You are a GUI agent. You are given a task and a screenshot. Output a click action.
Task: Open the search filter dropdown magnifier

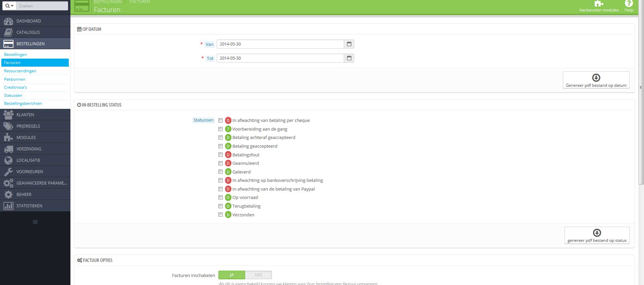[x=9, y=6]
